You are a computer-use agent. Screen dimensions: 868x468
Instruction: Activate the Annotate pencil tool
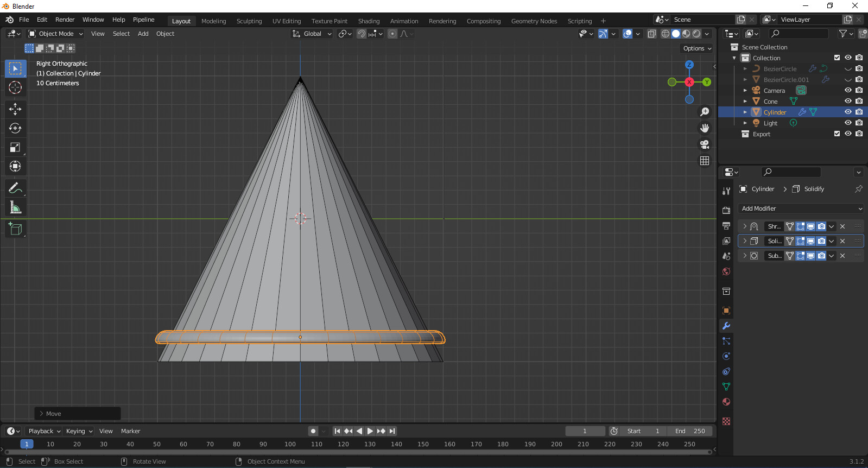pos(15,188)
